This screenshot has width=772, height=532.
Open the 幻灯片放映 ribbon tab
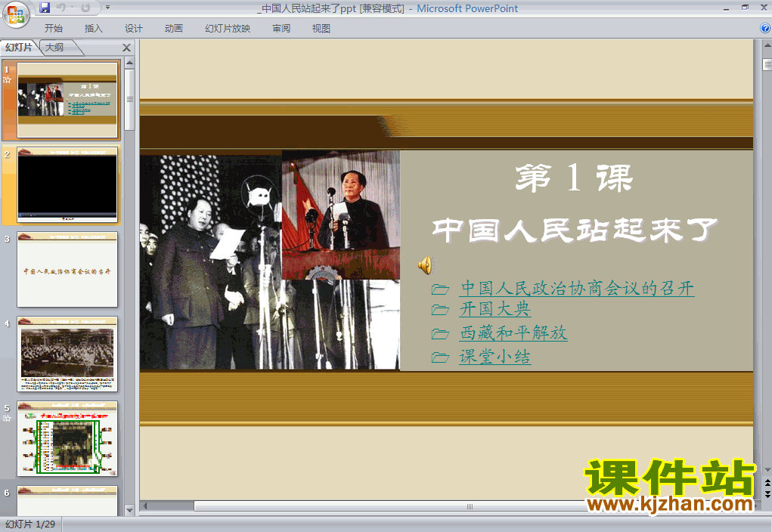[x=228, y=29]
